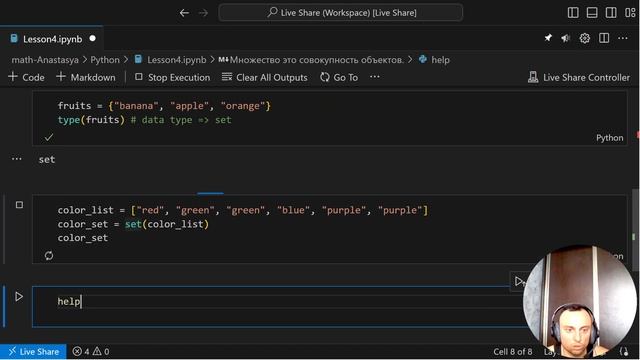
Task: Click Go To in the notebook toolbar
Action: pyautogui.click(x=339, y=77)
